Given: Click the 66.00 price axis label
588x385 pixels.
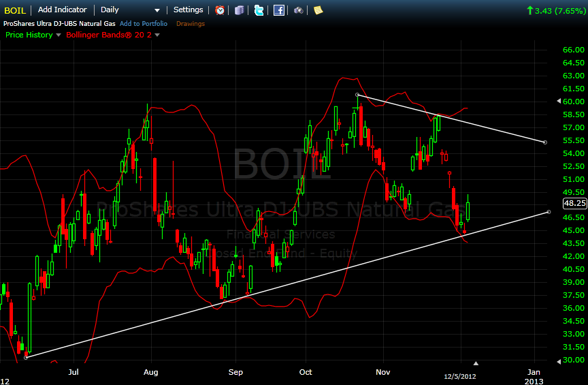Looking at the screenshot, I should 574,50.
